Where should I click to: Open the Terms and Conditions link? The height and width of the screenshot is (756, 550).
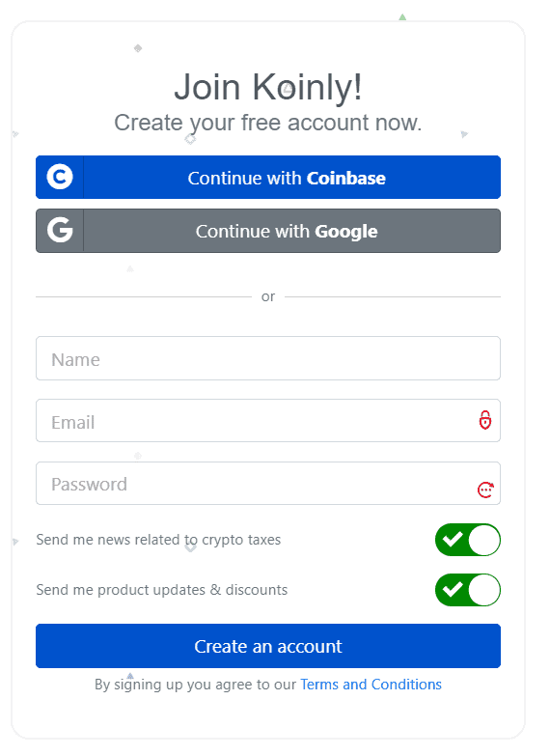click(x=371, y=685)
